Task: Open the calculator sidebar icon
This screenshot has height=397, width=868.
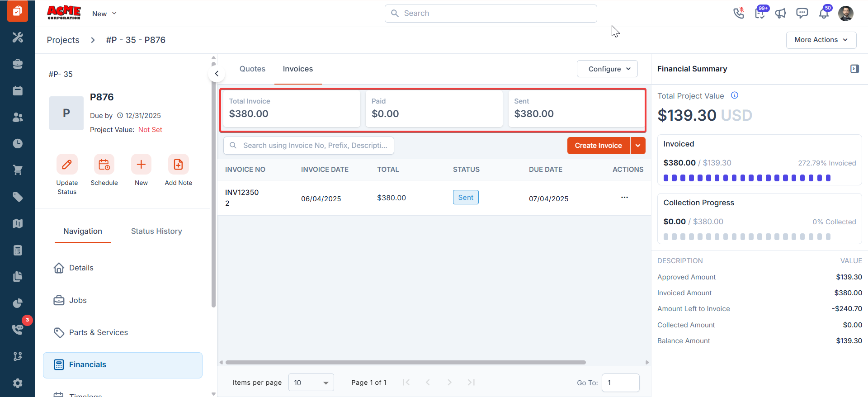Action: click(x=18, y=250)
